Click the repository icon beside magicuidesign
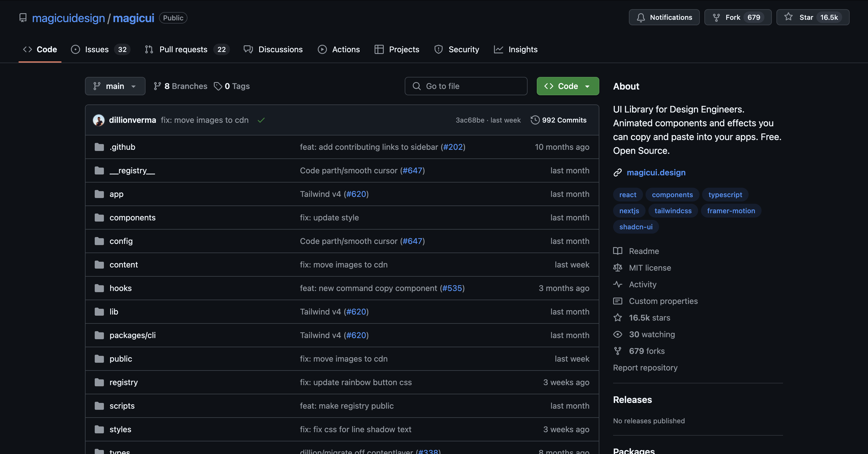The height and width of the screenshot is (454, 868). click(x=23, y=18)
